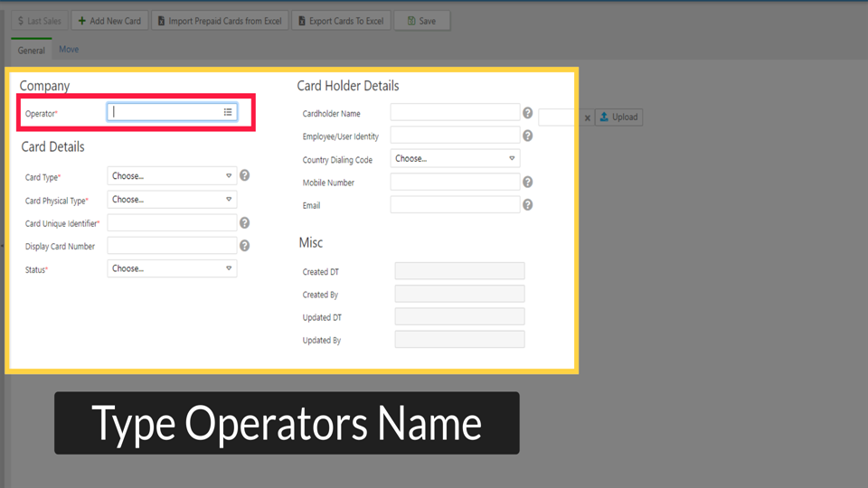Open the Move tab
Viewport: 868px width, 488px height.
coord(69,49)
